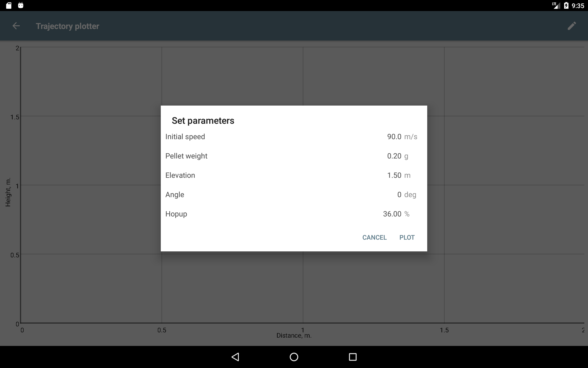Click the Height, m. axis label
The image size is (588, 368).
pyautogui.click(x=8, y=192)
